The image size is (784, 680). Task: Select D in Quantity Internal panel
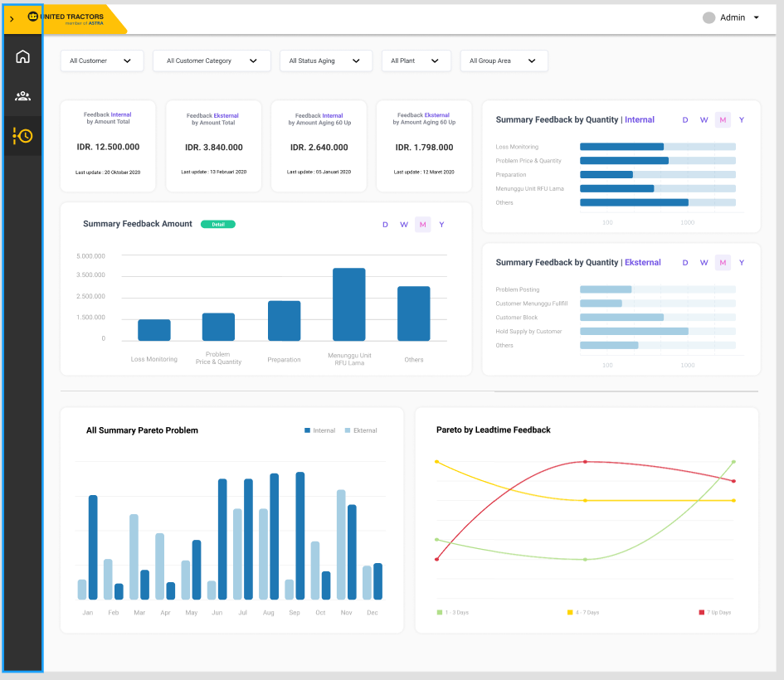click(685, 120)
